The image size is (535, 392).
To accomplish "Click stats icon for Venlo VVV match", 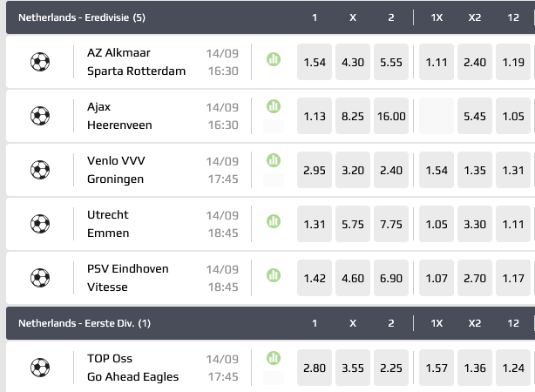I will coord(273,160).
